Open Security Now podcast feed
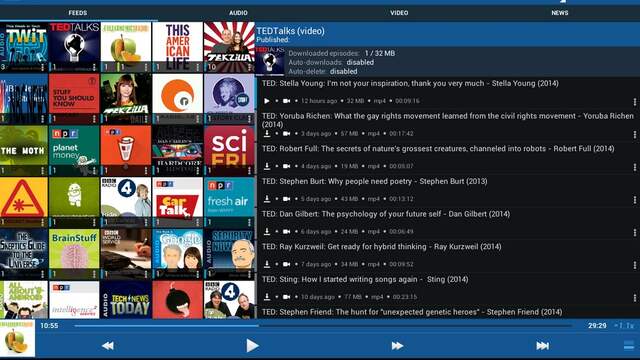 tap(229, 253)
